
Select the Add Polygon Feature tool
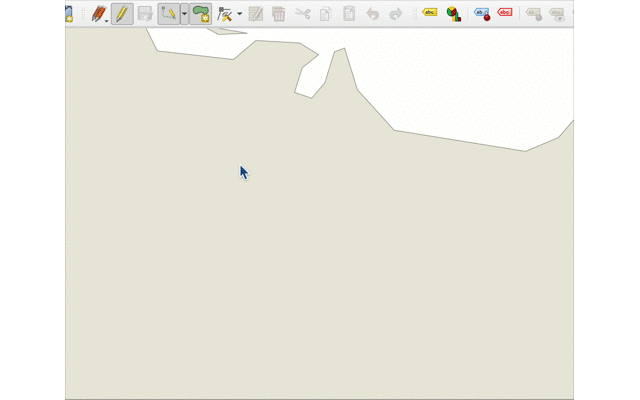(200, 14)
